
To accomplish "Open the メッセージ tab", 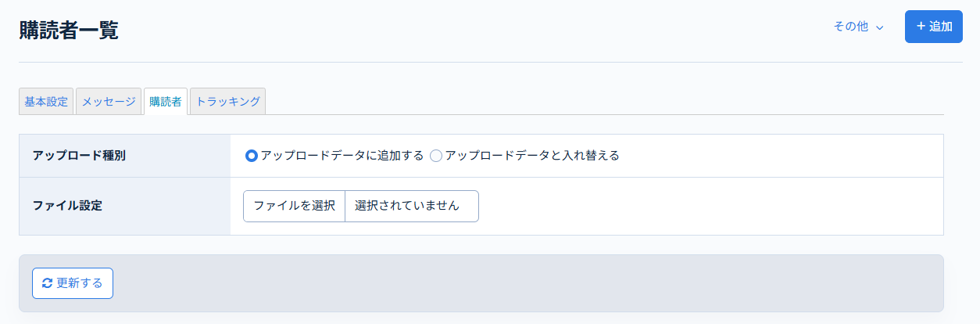I will 109,102.
